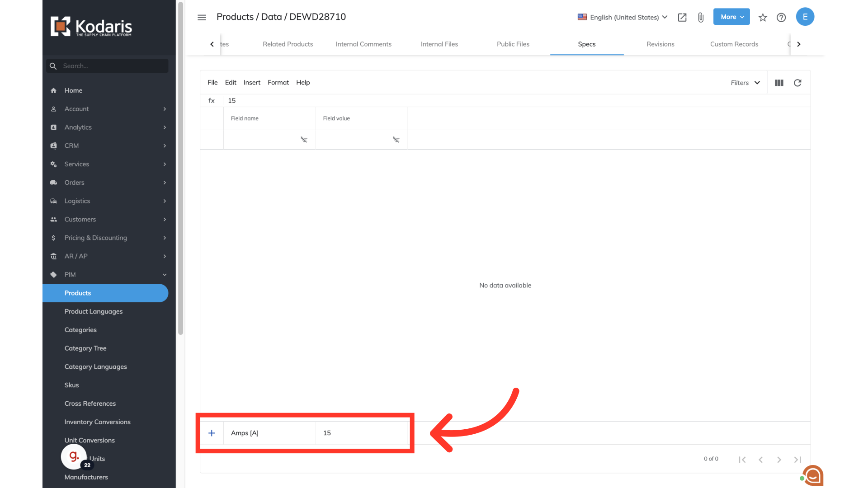This screenshot has width=868, height=488.
Task: Clear the Field value column filter
Action: click(x=396, y=140)
